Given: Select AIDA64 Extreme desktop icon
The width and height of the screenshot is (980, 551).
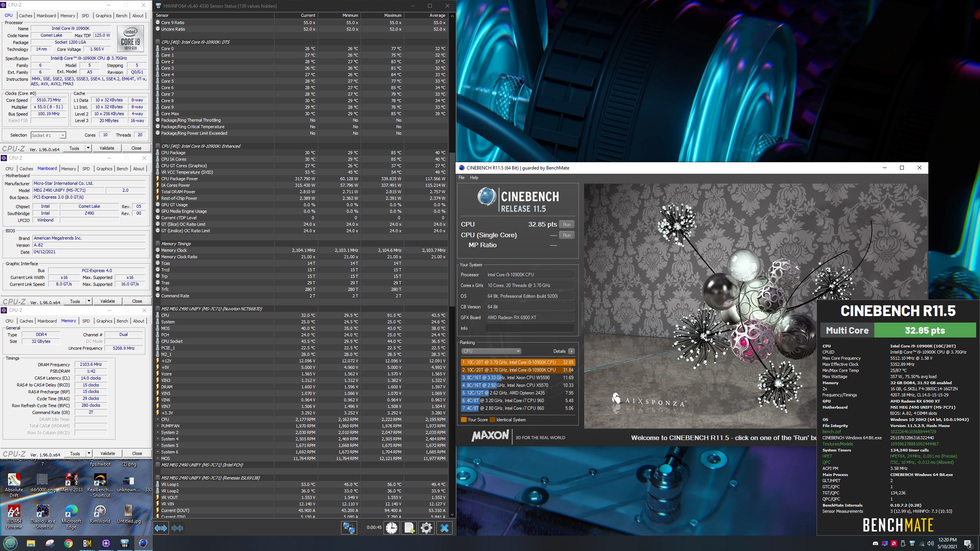Looking at the screenshot, I should tap(14, 517).
